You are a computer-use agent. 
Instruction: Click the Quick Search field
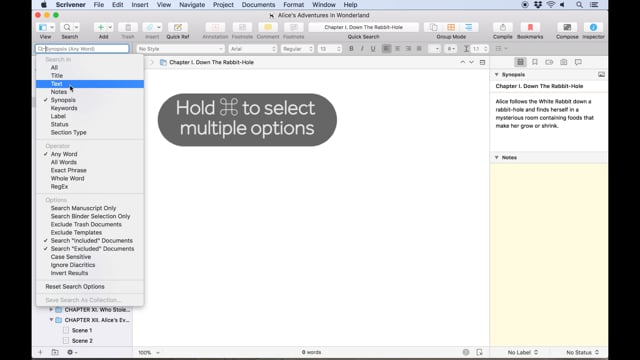click(x=363, y=27)
